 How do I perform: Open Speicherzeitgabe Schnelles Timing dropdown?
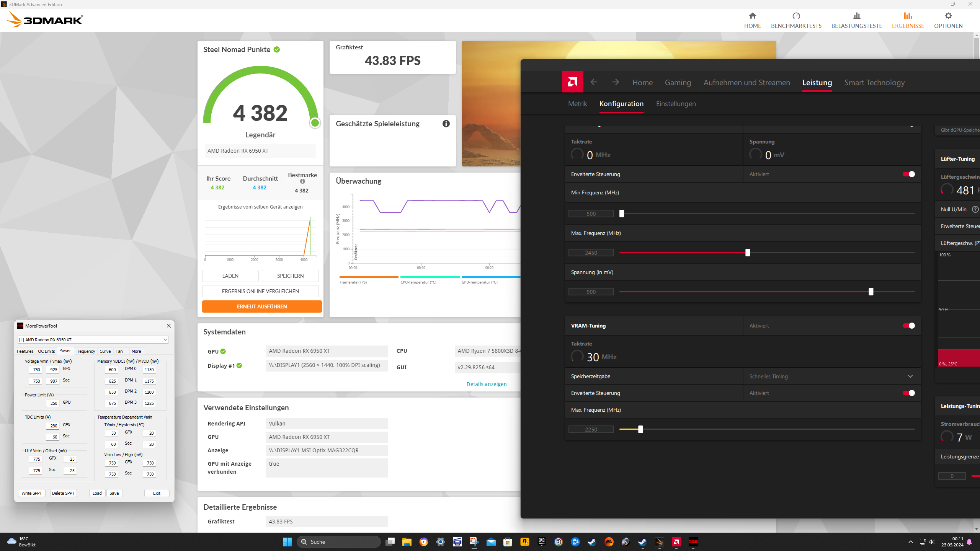point(910,376)
